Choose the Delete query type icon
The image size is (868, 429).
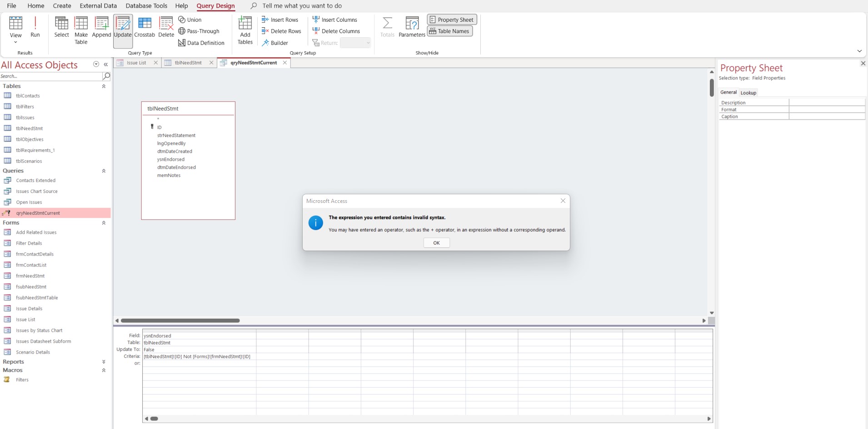(166, 27)
